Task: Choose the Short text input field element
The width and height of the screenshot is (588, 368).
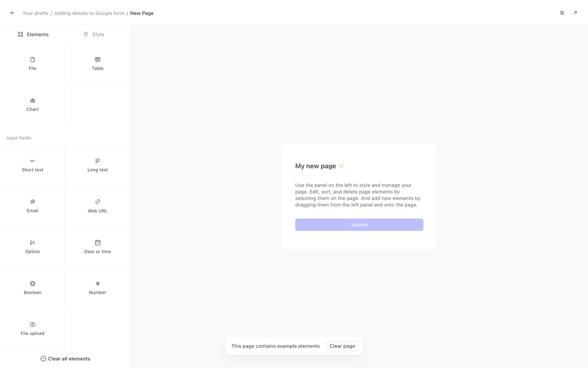Action: coord(32,165)
